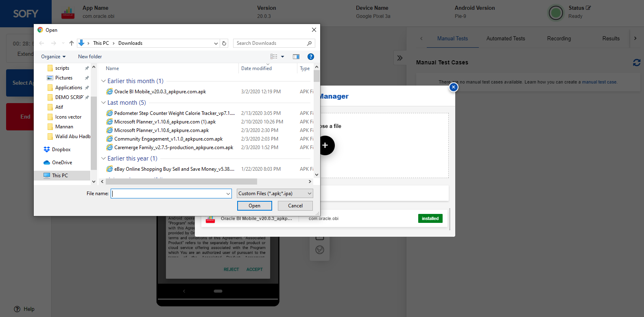This screenshot has width=644, height=317.
Task: Collapse the Last month group
Action: click(x=103, y=103)
